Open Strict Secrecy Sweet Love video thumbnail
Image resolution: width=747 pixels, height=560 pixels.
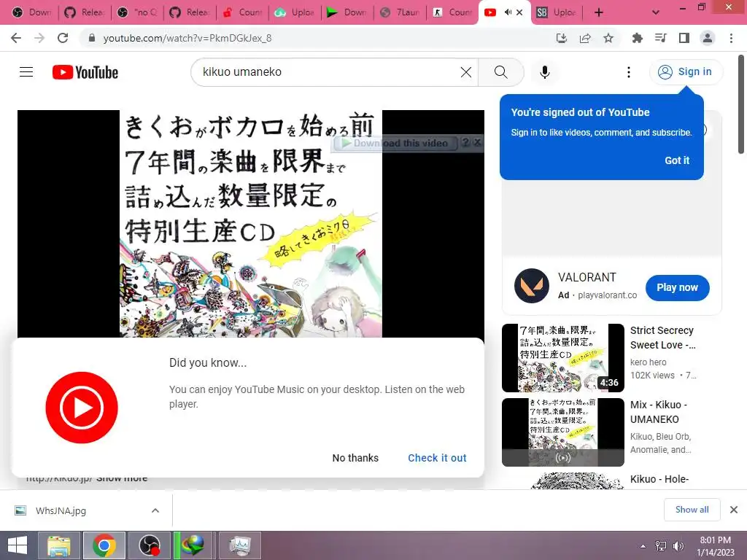(562, 357)
